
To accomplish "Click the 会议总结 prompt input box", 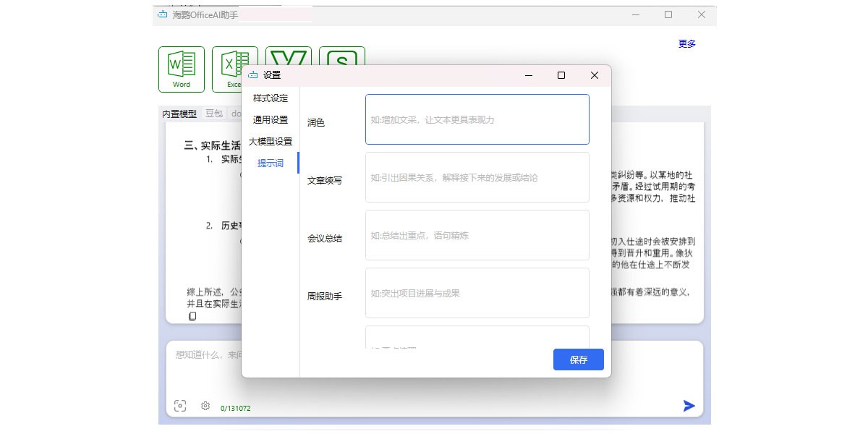I will click(x=477, y=235).
